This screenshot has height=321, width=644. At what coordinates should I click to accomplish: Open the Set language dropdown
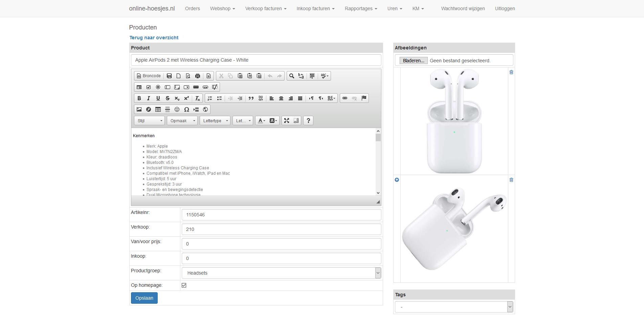click(x=332, y=98)
